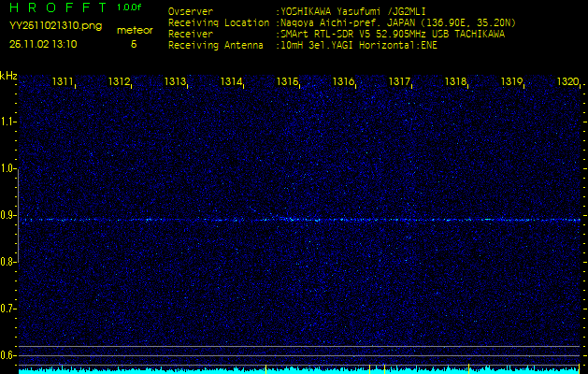This screenshot has height=374, width=588.
Task: Select the 1.1 frequency axis label
Action: point(8,122)
